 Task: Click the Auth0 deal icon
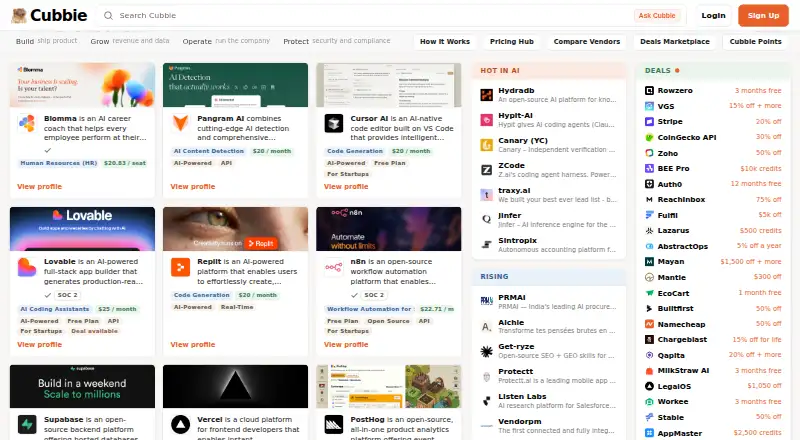pyautogui.click(x=649, y=184)
